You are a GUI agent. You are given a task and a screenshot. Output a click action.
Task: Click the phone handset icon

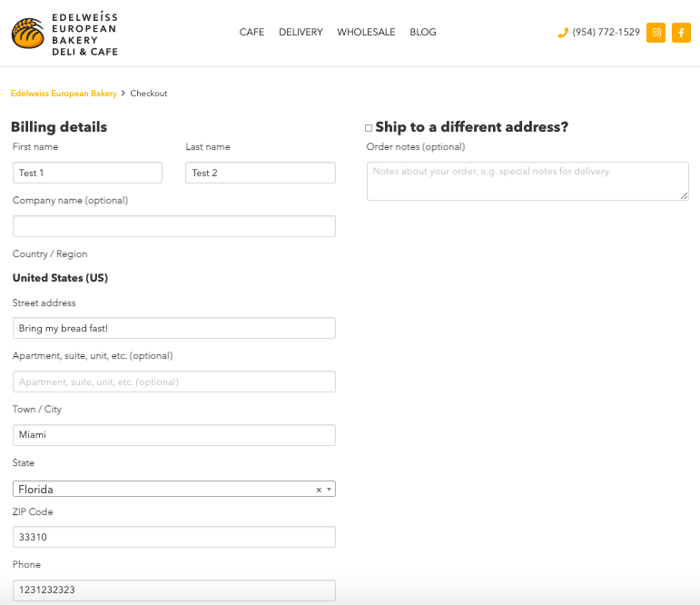(x=563, y=33)
